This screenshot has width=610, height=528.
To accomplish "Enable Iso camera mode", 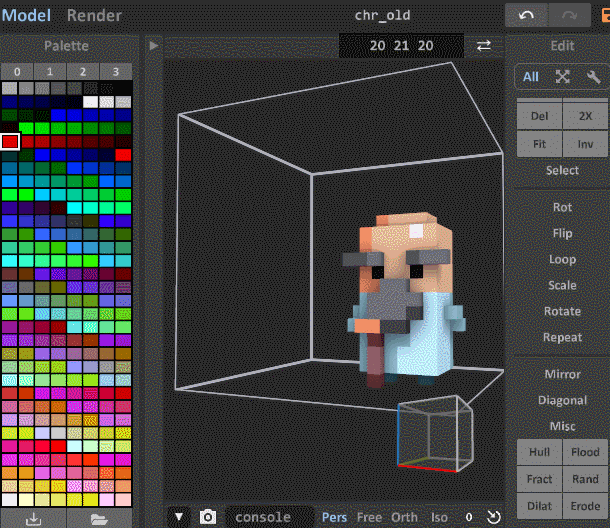I will 439,517.
